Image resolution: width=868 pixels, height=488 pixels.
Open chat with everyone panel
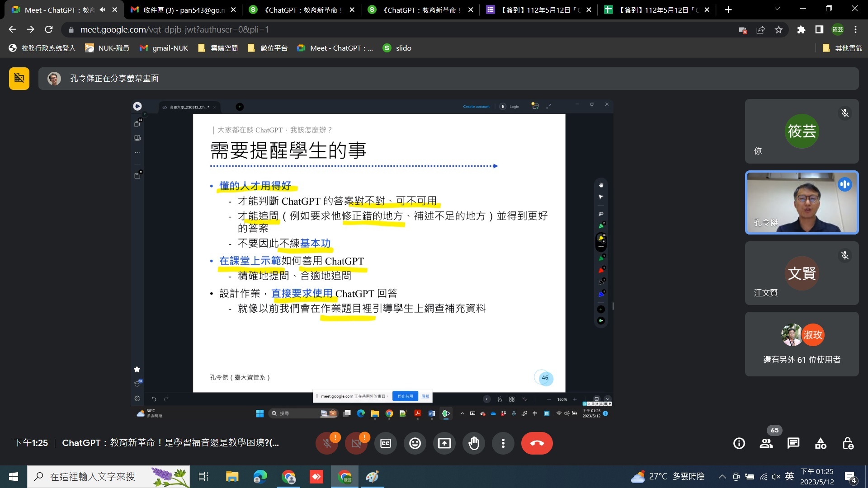tap(793, 443)
